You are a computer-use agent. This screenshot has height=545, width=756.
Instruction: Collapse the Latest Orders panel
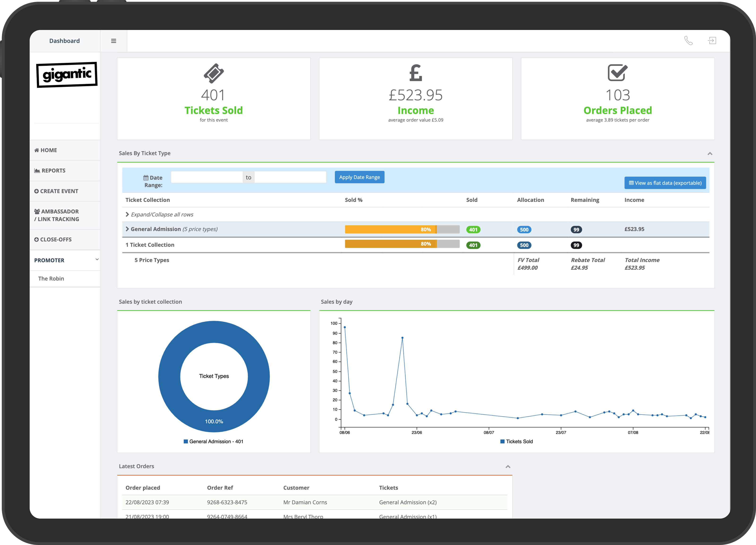tap(508, 466)
